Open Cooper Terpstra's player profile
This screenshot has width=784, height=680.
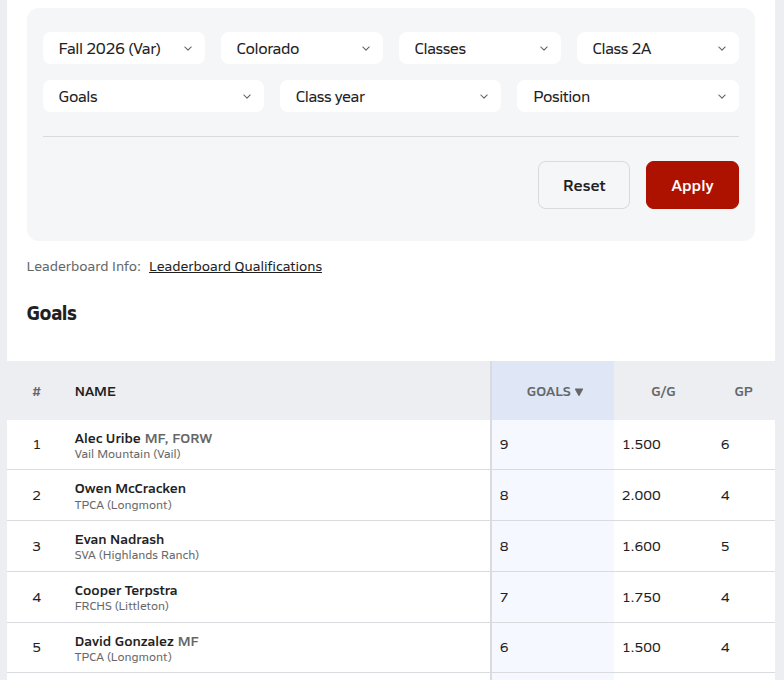(126, 590)
